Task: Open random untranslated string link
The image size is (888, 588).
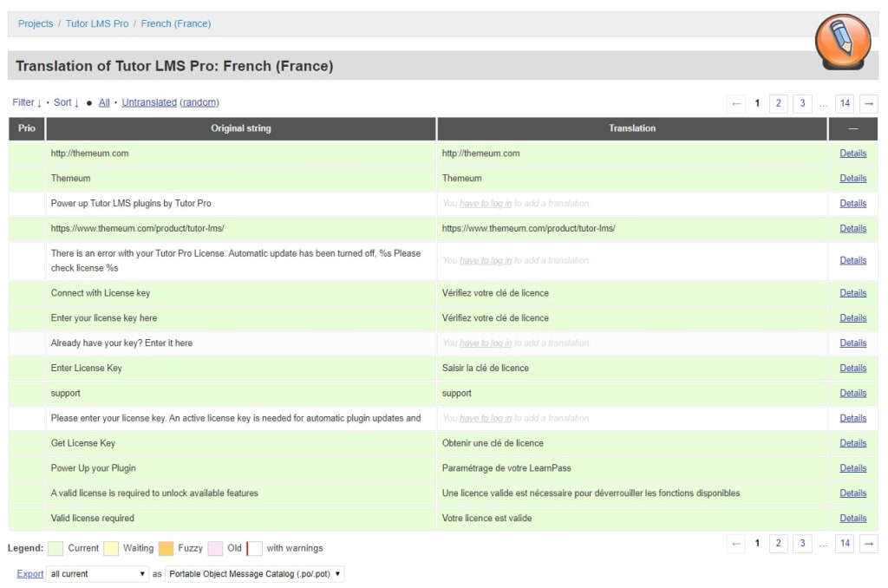Action: (199, 102)
